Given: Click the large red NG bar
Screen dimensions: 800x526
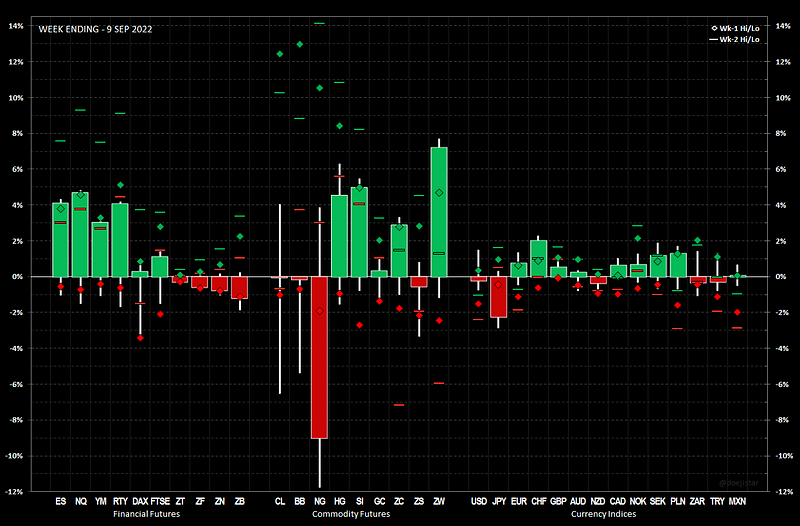Looking at the screenshot, I should pos(319,357).
